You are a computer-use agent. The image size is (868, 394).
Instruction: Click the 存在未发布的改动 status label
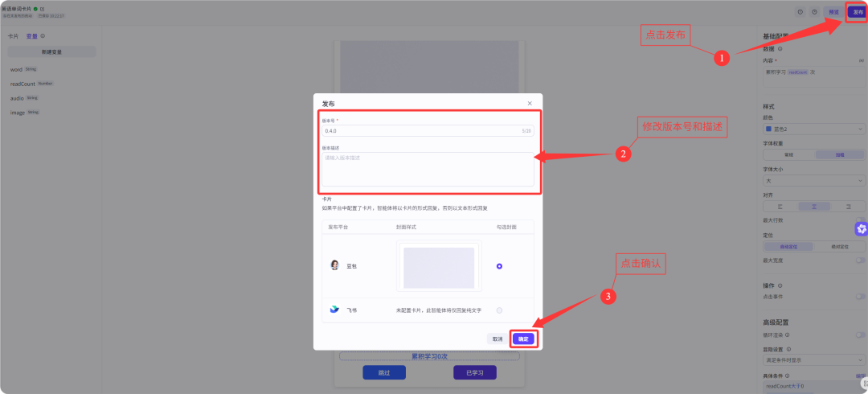pos(17,16)
